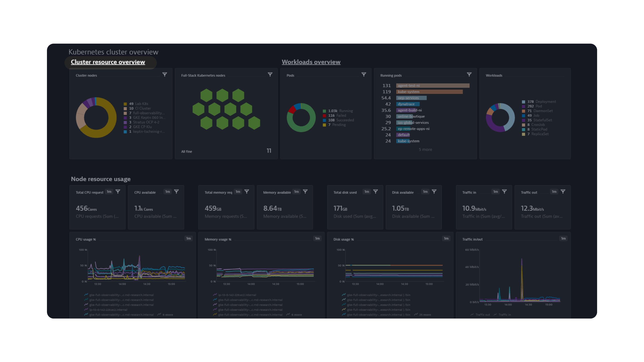This screenshot has width=644, height=362.
Task: Toggle Traffic in series in chart legend
Action: pos(504,315)
